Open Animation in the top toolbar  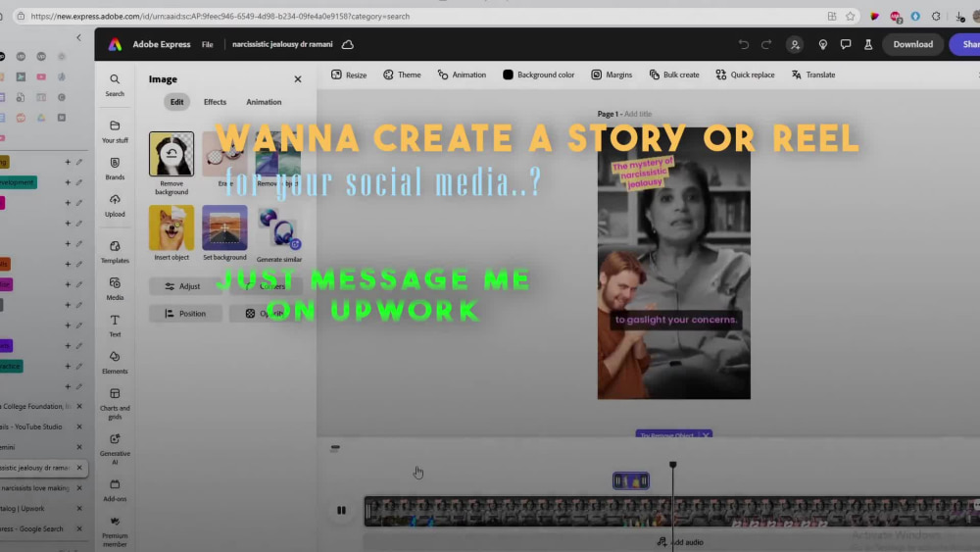pyautogui.click(x=462, y=75)
